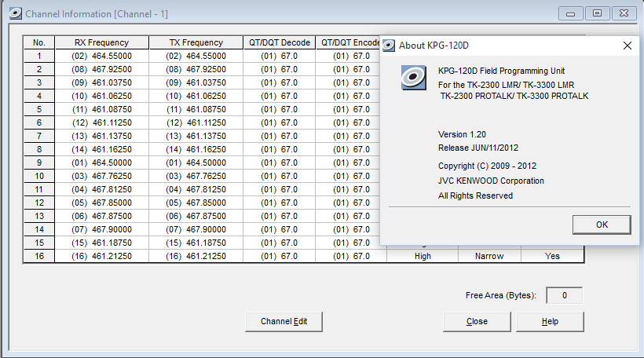The image size is (644, 358).
Task: Select channel row number 9
Action: coord(39,163)
